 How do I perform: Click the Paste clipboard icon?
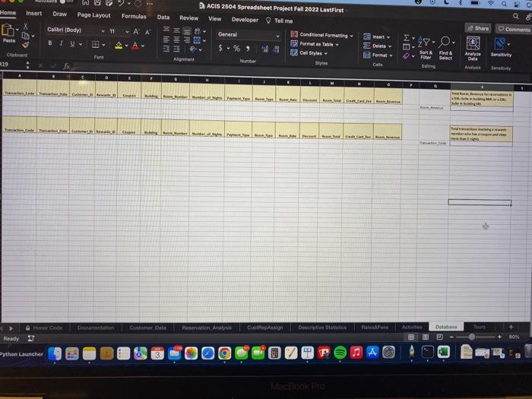(x=8, y=30)
